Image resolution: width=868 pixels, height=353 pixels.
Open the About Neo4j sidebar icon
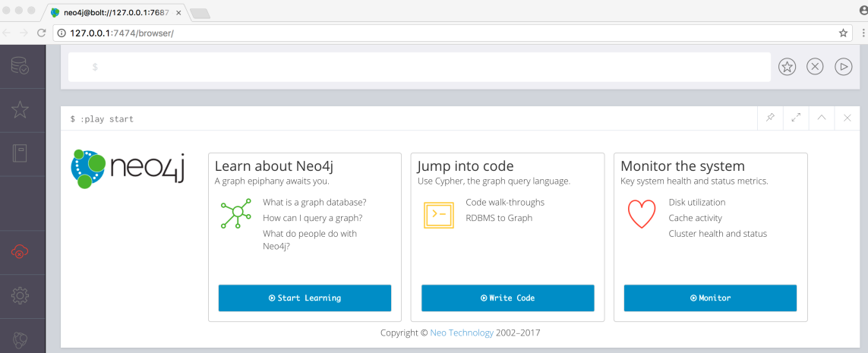[x=20, y=339]
